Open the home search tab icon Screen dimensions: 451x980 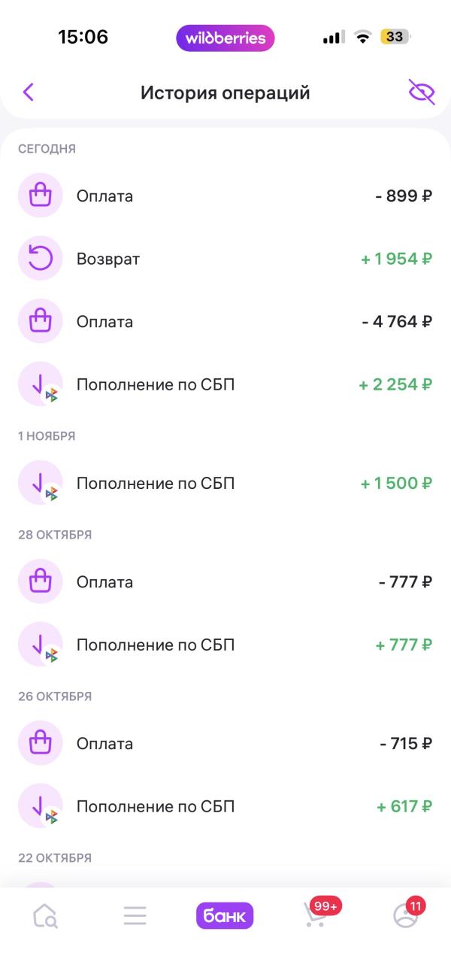pyautogui.click(x=45, y=915)
